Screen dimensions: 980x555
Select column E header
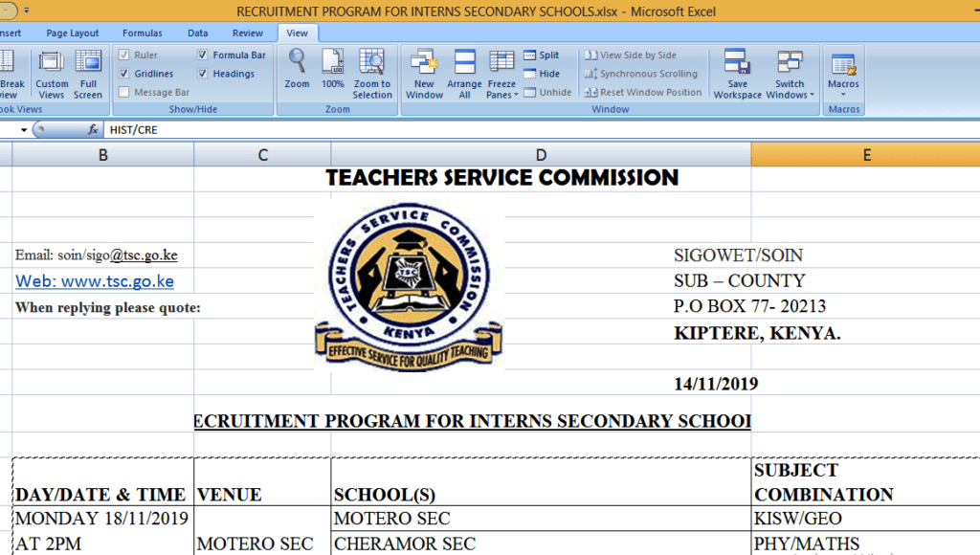pos(865,155)
